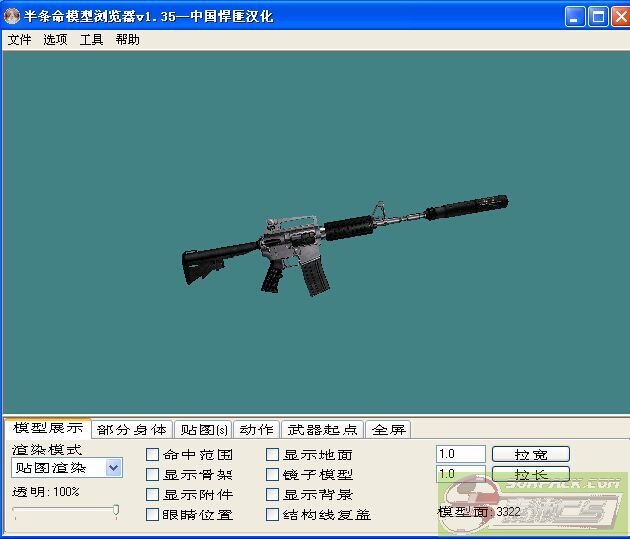The width and height of the screenshot is (630, 539).
Task: Open the 帮助 menu
Action: pos(127,40)
